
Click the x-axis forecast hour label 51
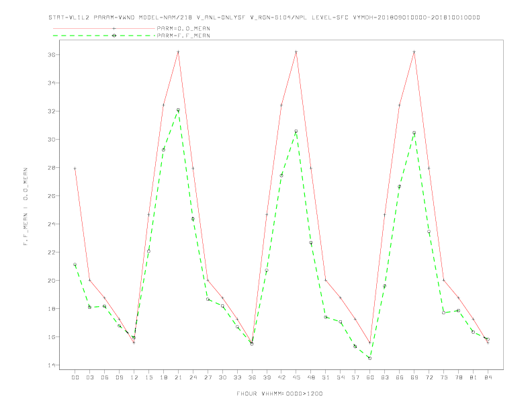click(326, 377)
